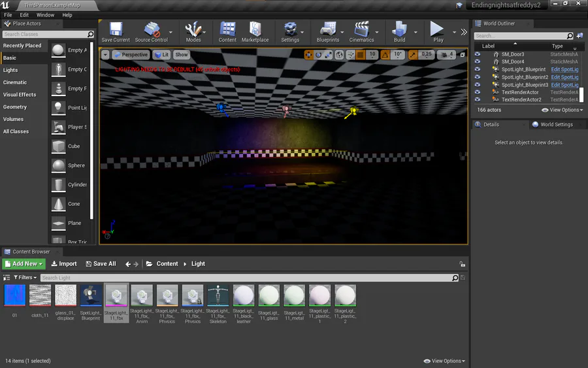Image resolution: width=588 pixels, height=368 pixels.
Task: Start Play in editor
Action: 437,32
